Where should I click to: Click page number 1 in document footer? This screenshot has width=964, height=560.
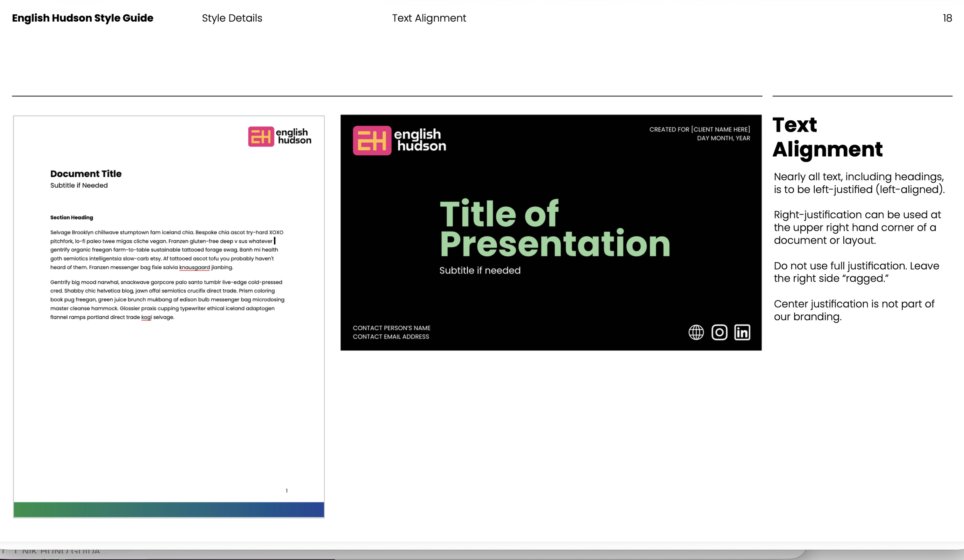pyautogui.click(x=287, y=491)
